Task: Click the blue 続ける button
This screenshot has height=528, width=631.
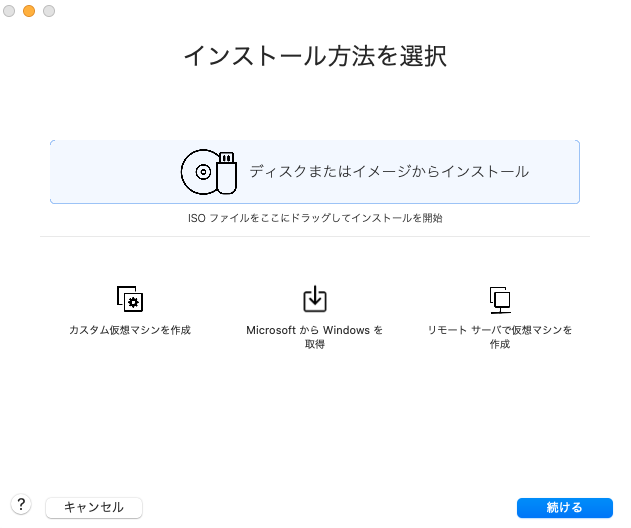Action: (565, 507)
